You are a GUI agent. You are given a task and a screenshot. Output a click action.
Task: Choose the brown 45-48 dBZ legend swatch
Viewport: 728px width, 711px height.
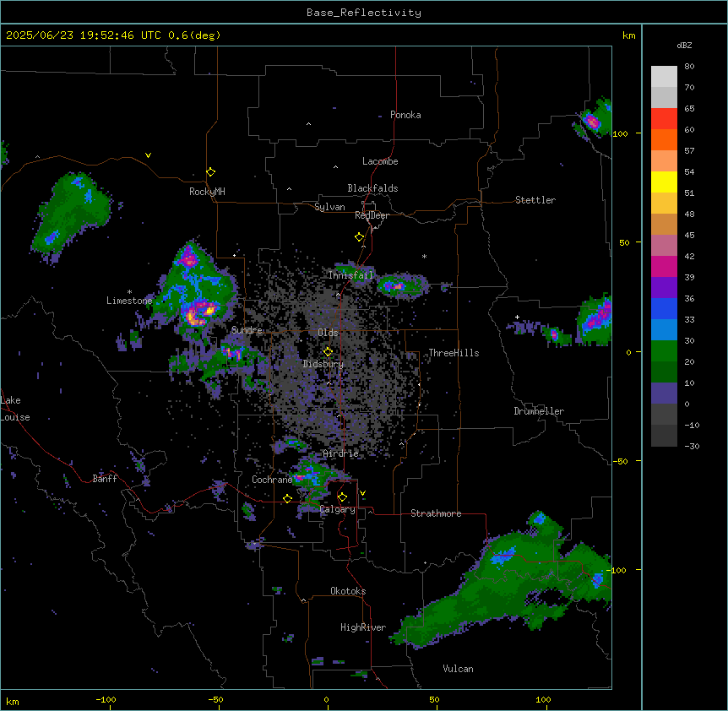664,224
